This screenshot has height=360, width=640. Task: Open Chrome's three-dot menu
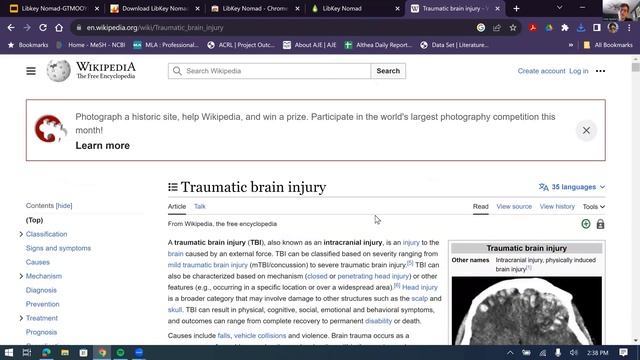(629, 28)
